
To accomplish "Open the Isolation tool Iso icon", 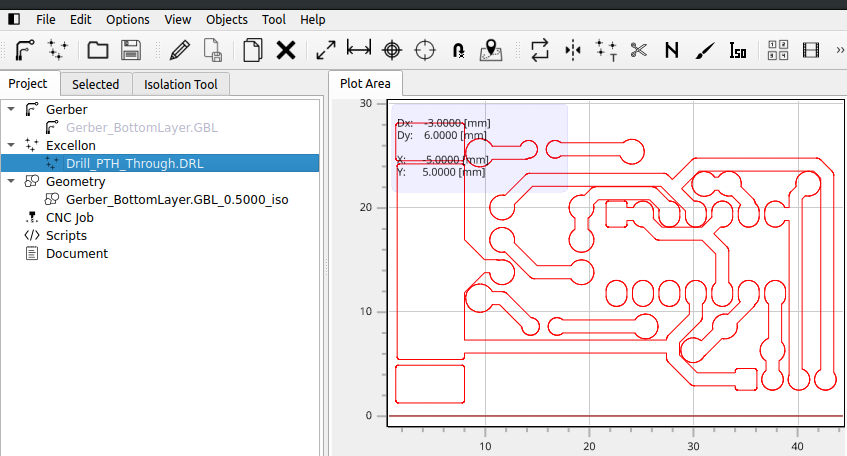I will tap(738, 50).
